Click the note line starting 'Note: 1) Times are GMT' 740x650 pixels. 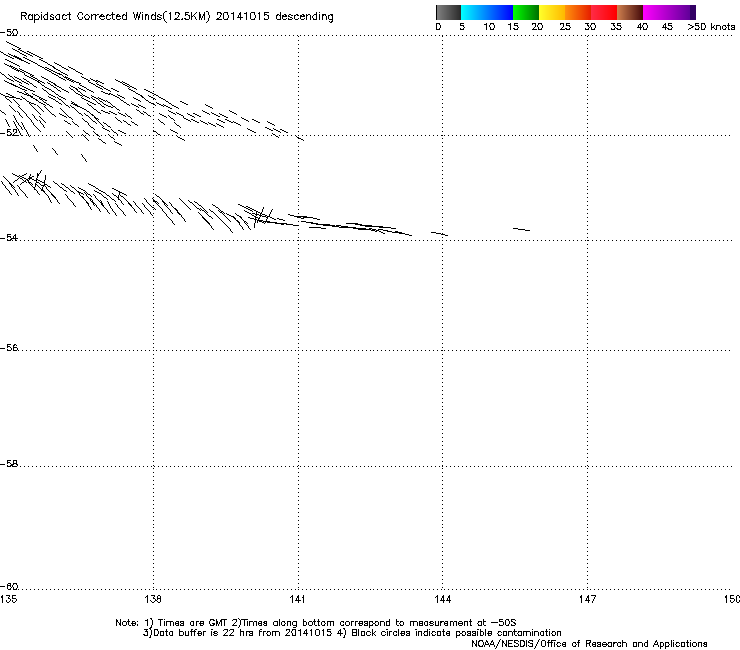316,623
